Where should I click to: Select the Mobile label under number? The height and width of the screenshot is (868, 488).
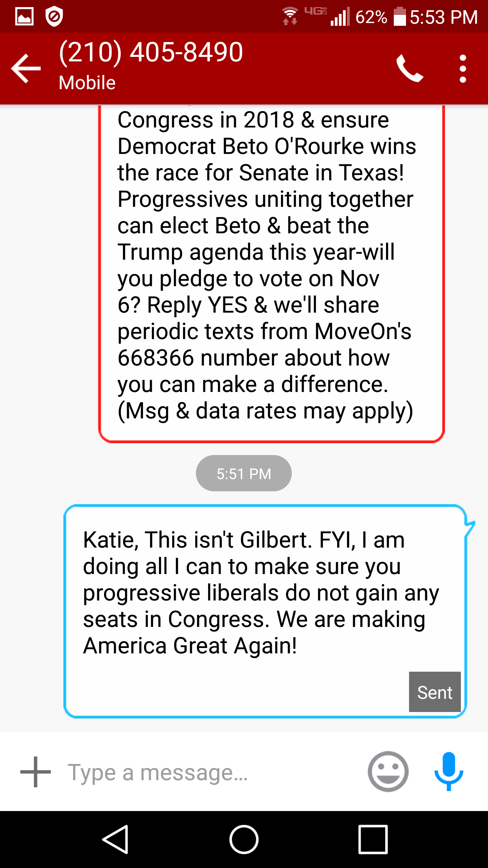coord(87,83)
